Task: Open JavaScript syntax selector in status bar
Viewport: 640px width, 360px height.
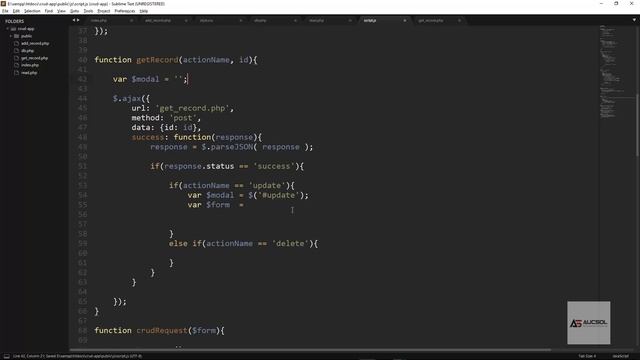Action: point(620,356)
